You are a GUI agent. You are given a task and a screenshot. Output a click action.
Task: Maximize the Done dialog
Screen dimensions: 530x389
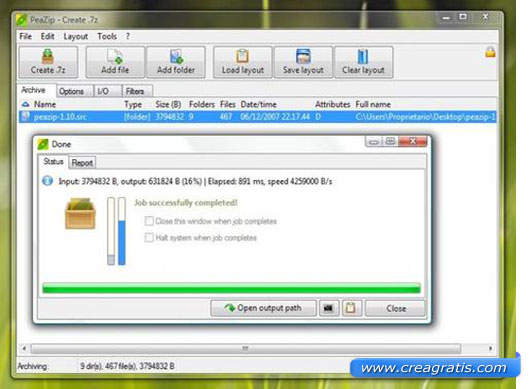tap(390, 142)
